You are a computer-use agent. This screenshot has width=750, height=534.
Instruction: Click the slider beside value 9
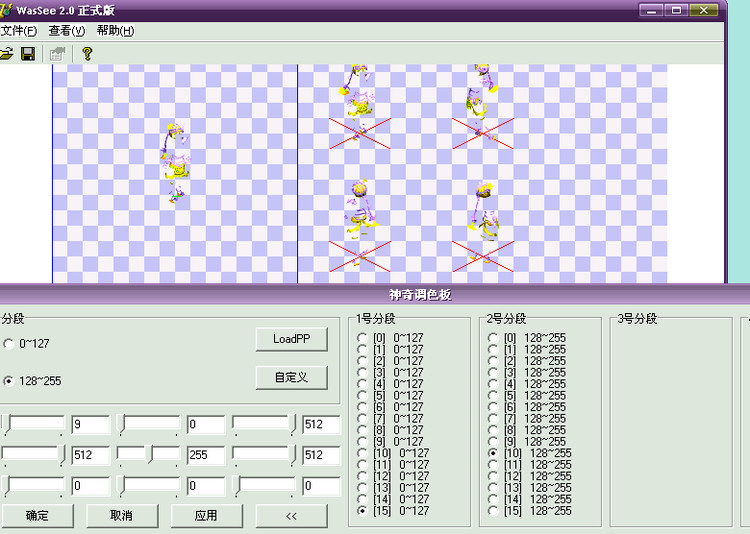(33, 424)
